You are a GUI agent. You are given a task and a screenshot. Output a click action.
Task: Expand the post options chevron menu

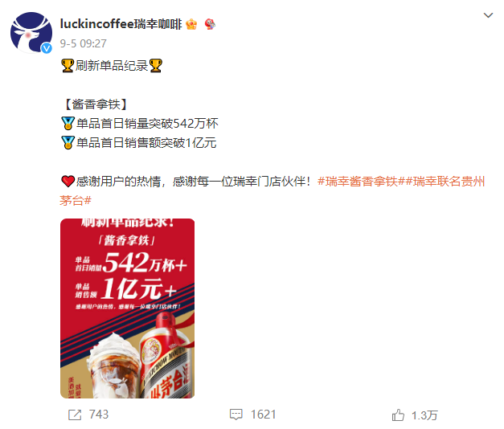tap(488, 15)
